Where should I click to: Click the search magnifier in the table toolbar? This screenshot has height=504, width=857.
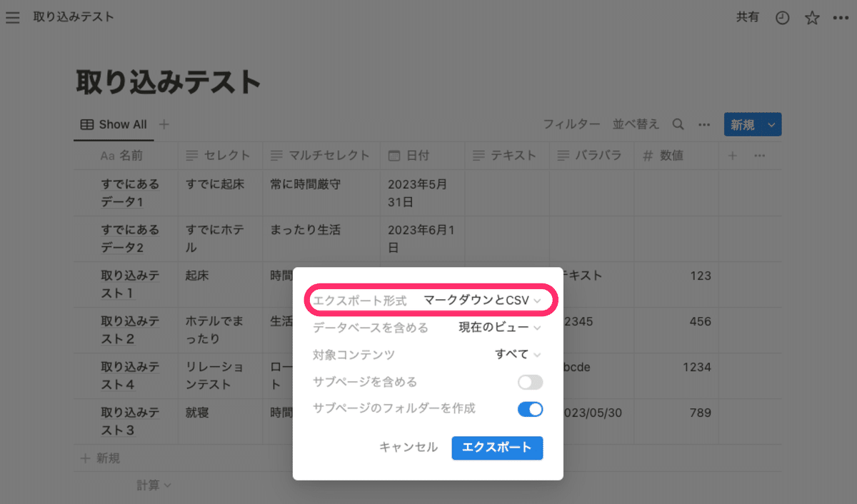click(677, 124)
